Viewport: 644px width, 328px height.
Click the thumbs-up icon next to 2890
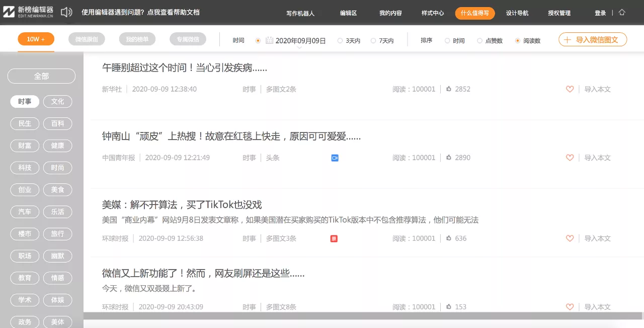[449, 158]
